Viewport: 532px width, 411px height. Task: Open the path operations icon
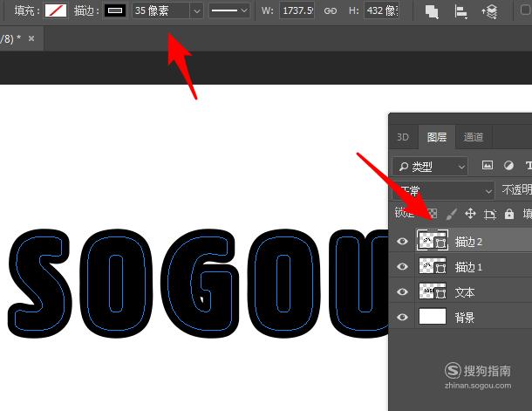[x=432, y=11]
